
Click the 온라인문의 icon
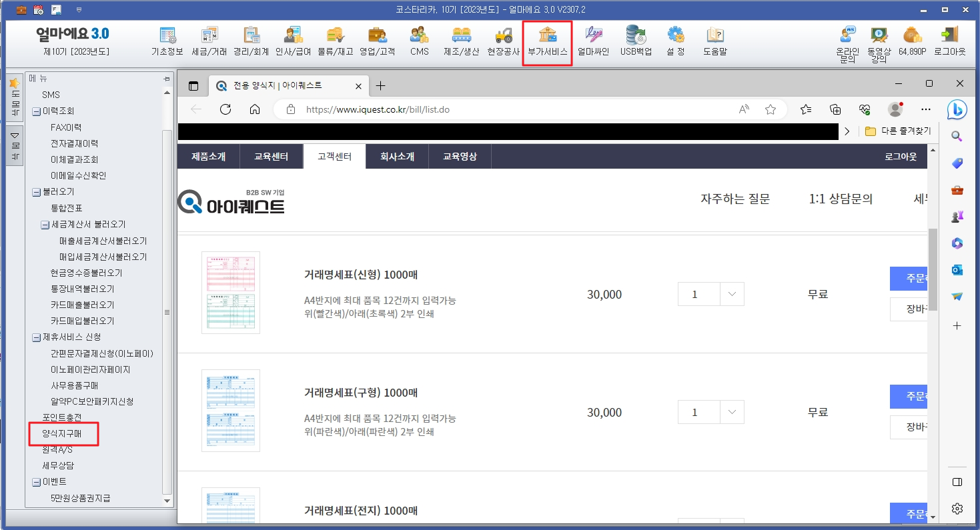point(847,45)
